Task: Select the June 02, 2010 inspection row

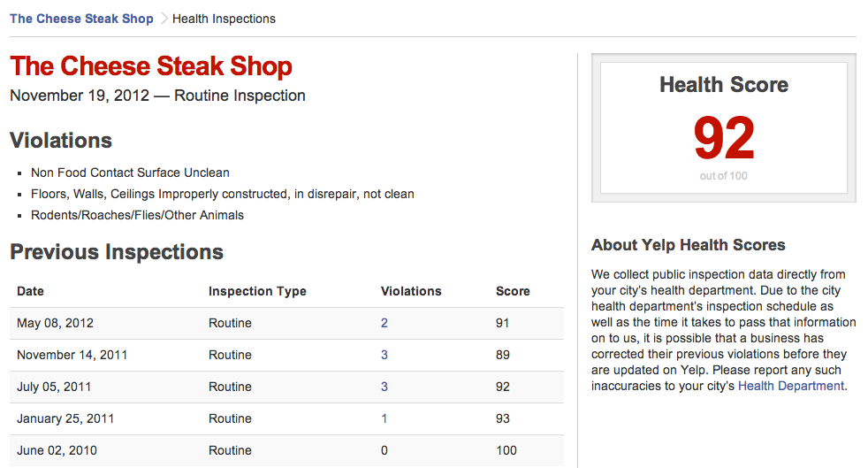Action: pyautogui.click(x=286, y=450)
